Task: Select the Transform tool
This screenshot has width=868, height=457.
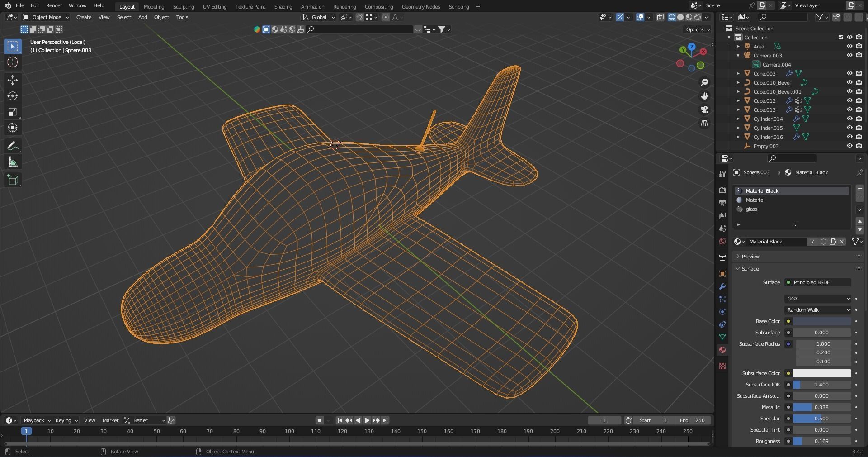Action: [13, 128]
